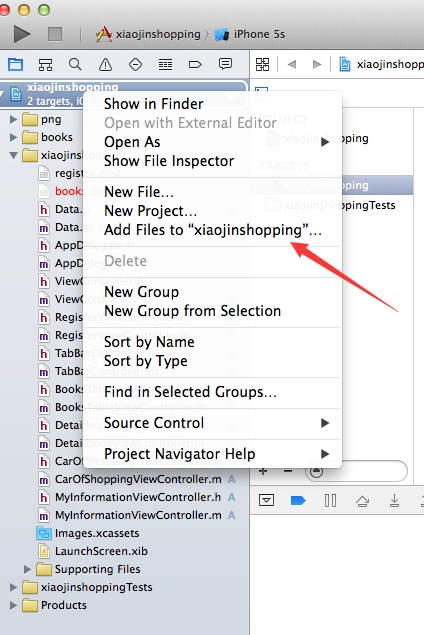Image resolution: width=424 pixels, height=635 pixels.
Task: Expand the Supporting Files folder
Action: pos(27,569)
